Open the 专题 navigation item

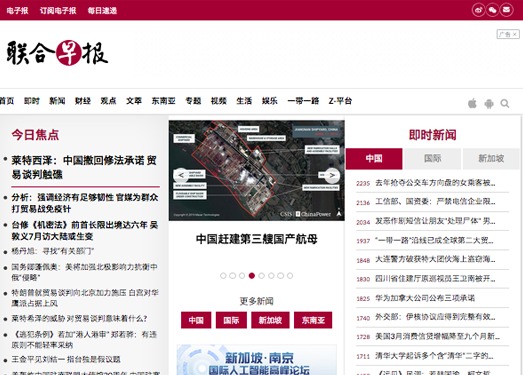pyautogui.click(x=193, y=101)
